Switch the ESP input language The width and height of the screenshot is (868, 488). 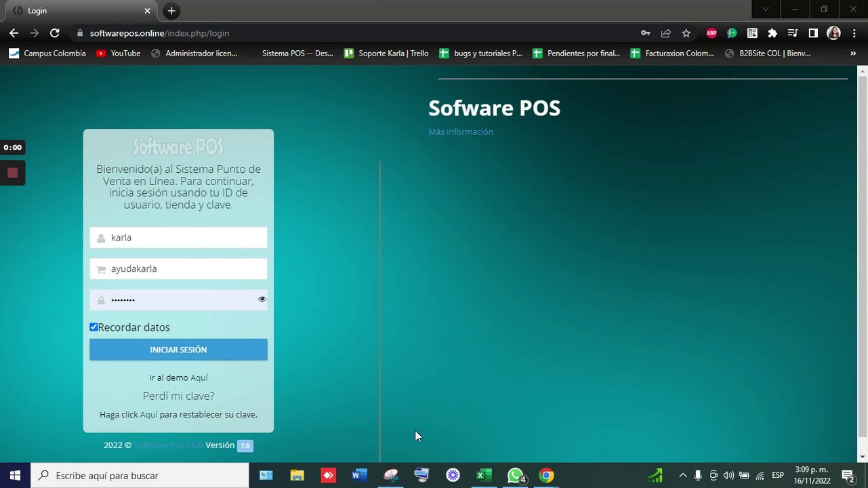778,476
